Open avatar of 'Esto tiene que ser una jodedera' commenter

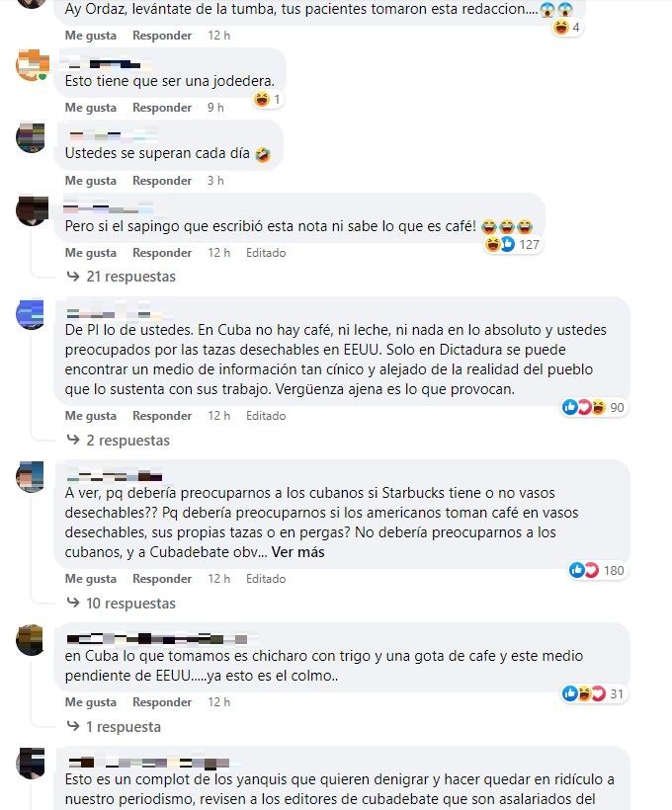tap(32, 65)
